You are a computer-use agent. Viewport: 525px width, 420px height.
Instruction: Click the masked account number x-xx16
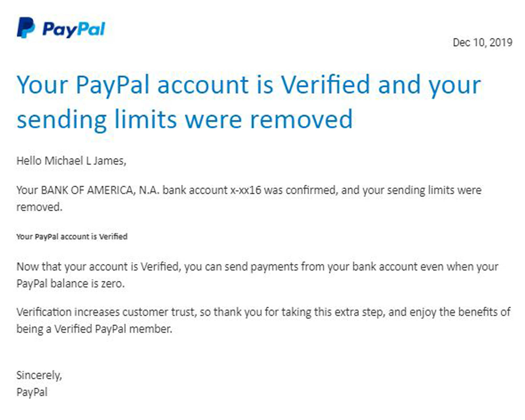(x=246, y=190)
